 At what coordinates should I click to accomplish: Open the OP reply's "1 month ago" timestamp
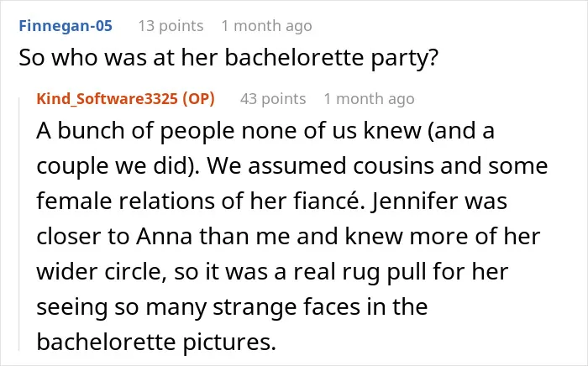pyautogui.click(x=369, y=99)
